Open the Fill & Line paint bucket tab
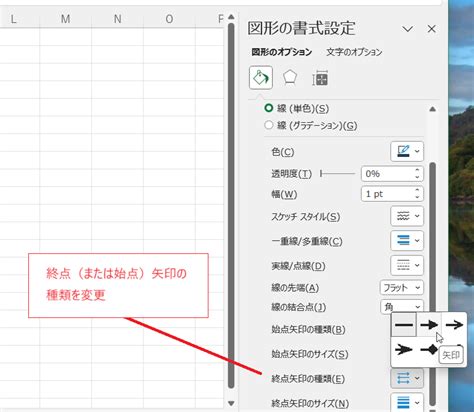Image resolution: width=474 pixels, height=412 pixels. (x=261, y=78)
